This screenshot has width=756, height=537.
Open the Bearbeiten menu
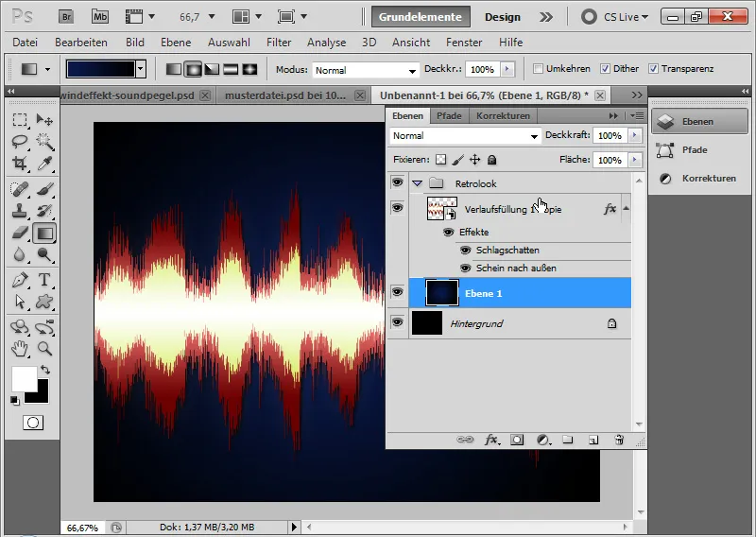[81, 43]
